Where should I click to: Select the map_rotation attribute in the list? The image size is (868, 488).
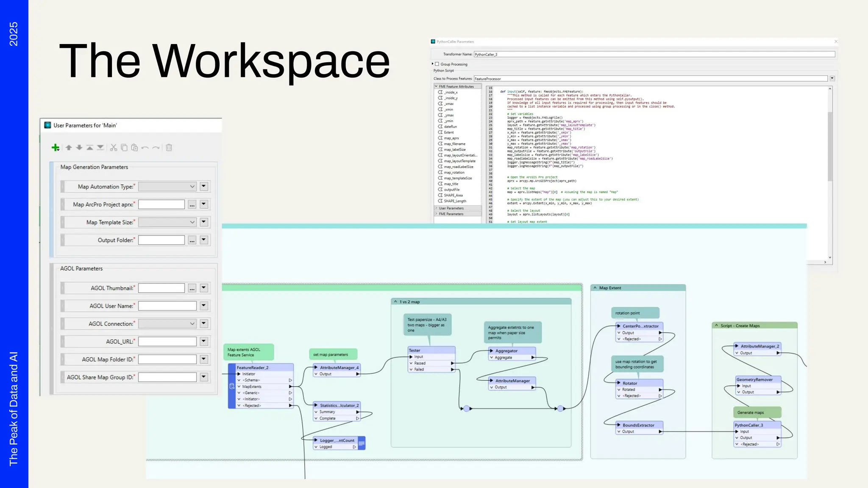(454, 172)
